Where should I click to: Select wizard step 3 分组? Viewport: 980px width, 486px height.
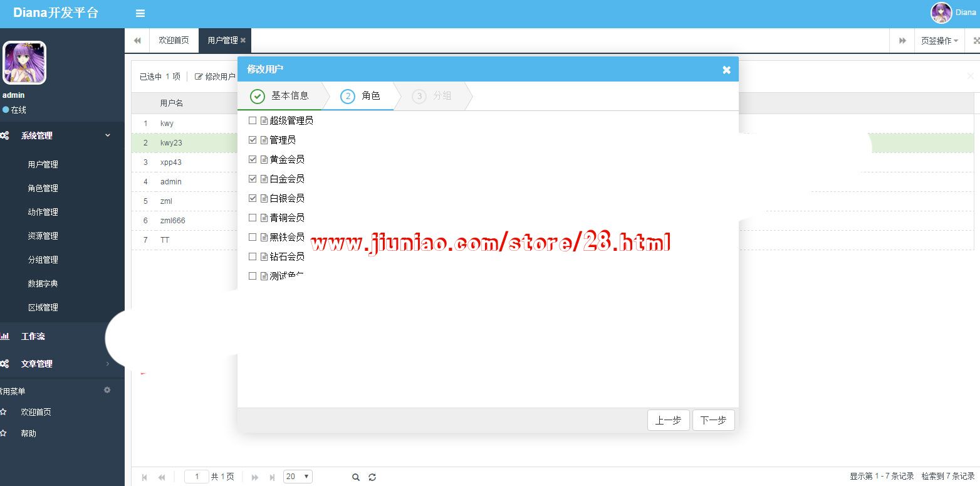pyautogui.click(x=432, y=96)
